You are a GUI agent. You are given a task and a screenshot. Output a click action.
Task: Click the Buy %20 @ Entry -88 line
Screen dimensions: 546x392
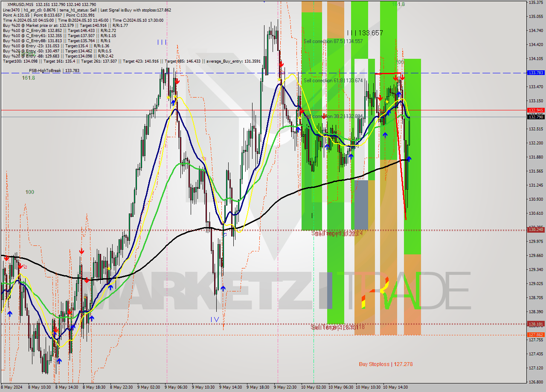pos(58,56)
